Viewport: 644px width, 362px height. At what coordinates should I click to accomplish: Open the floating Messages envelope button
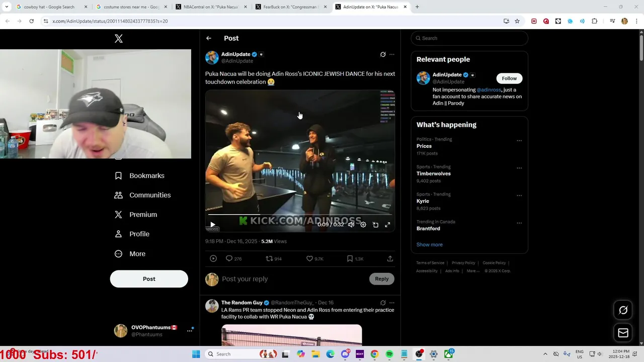point(623,333)
